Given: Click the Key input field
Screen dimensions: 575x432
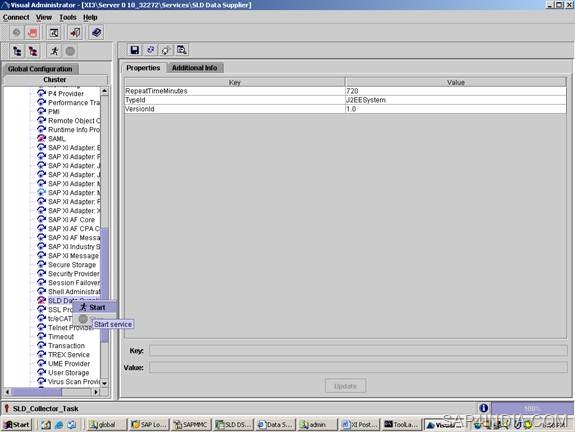Looking at the screenshot, I should [x=358, y=351].
